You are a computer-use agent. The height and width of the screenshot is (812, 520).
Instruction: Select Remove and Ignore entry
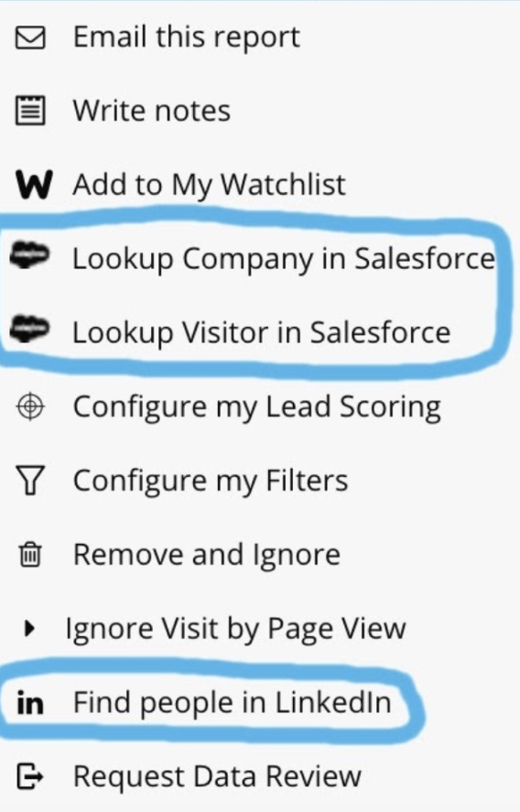click(x=207, y=555)
